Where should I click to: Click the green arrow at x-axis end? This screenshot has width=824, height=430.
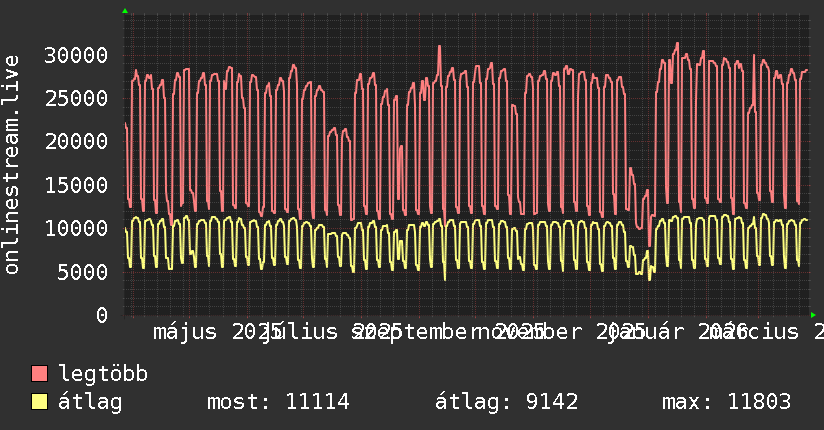[813, 315]
